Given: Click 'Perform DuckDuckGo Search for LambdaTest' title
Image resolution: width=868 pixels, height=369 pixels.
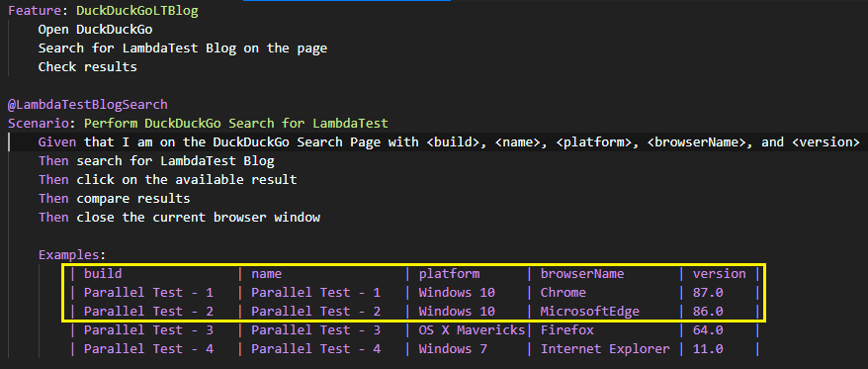Looking at the screenshot, I should coord(236,123).
